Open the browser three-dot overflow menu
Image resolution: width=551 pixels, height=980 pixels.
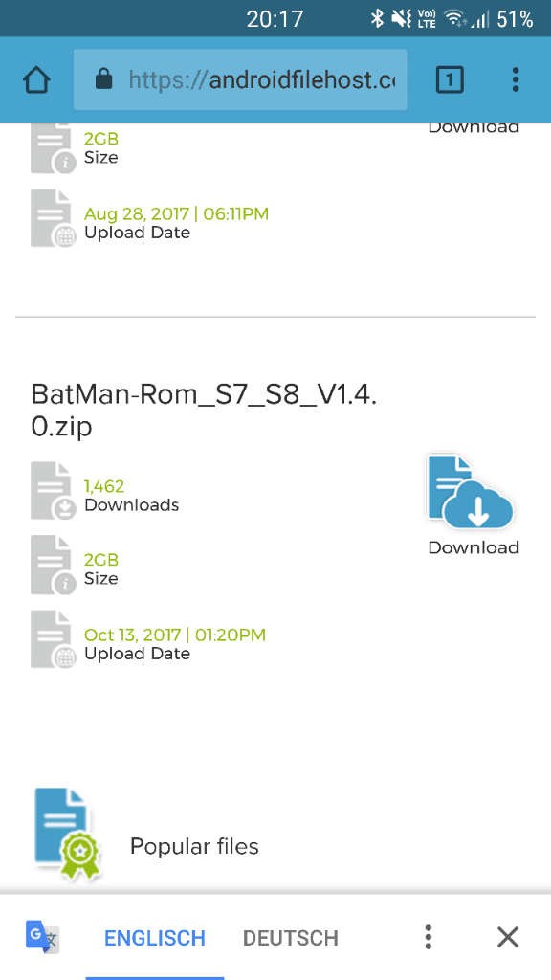point(516,80)
